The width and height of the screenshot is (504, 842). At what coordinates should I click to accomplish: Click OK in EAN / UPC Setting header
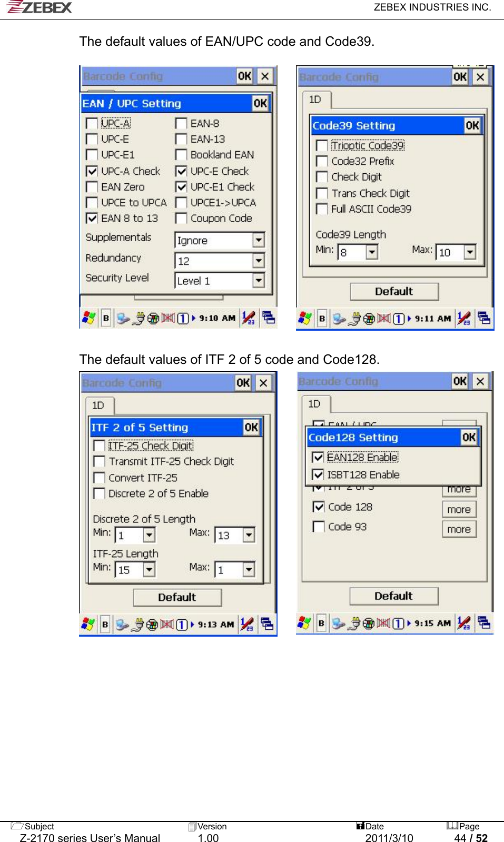pyautogui.click(x=260, y=103)
